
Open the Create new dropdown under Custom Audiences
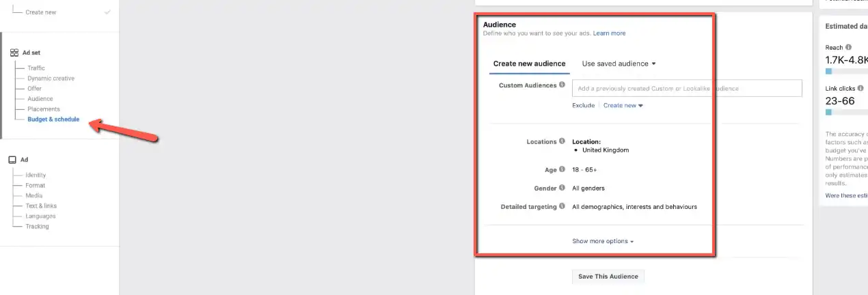[x=623, y=106]
